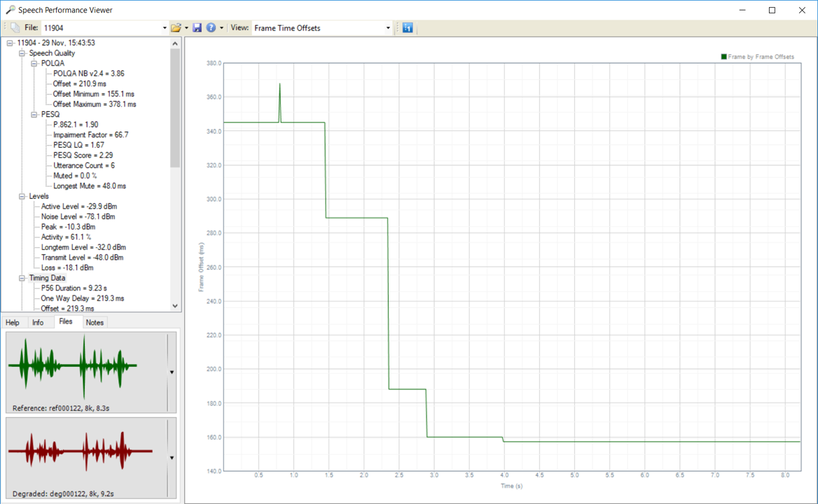Click the open file folder icon
Screen dimensions: 818x504
[x=176, y=28]
